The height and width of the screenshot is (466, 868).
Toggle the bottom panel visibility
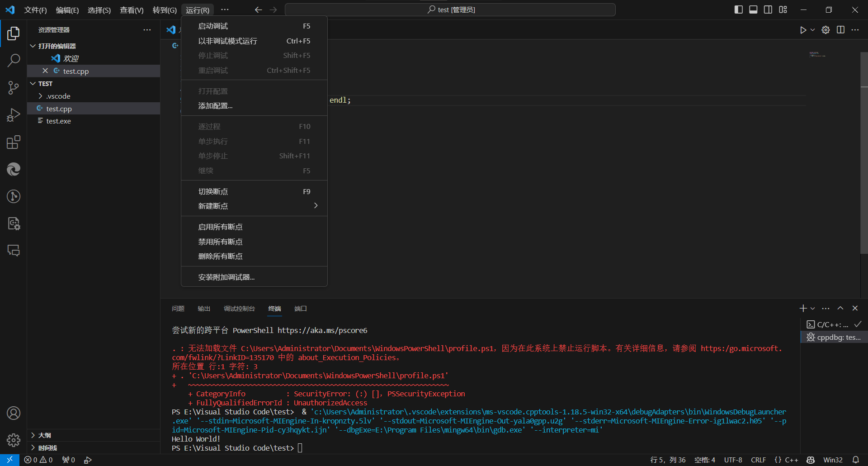[x=753, y=10]
